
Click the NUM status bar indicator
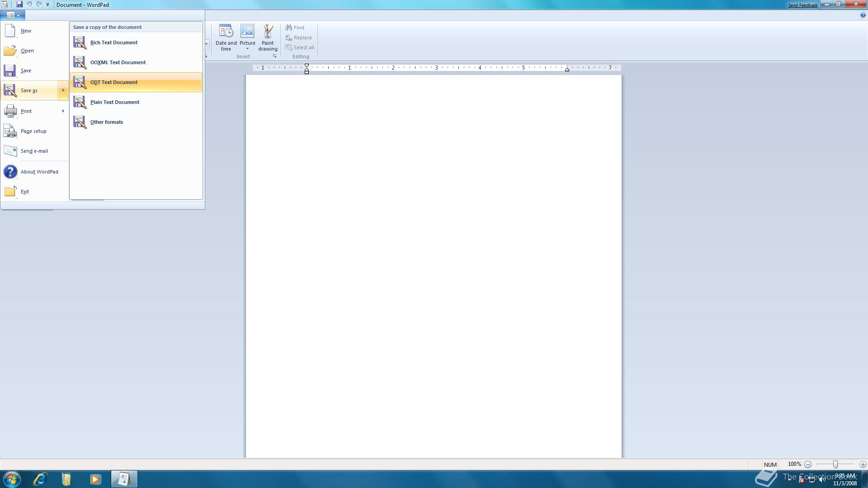click(x=770, y=465)
